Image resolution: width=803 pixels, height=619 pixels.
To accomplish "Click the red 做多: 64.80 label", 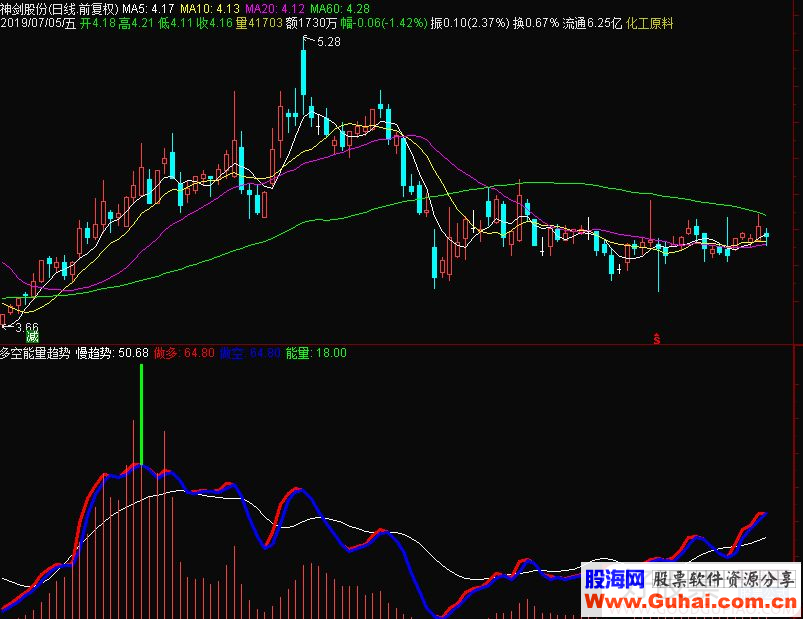I will [184, 353].
